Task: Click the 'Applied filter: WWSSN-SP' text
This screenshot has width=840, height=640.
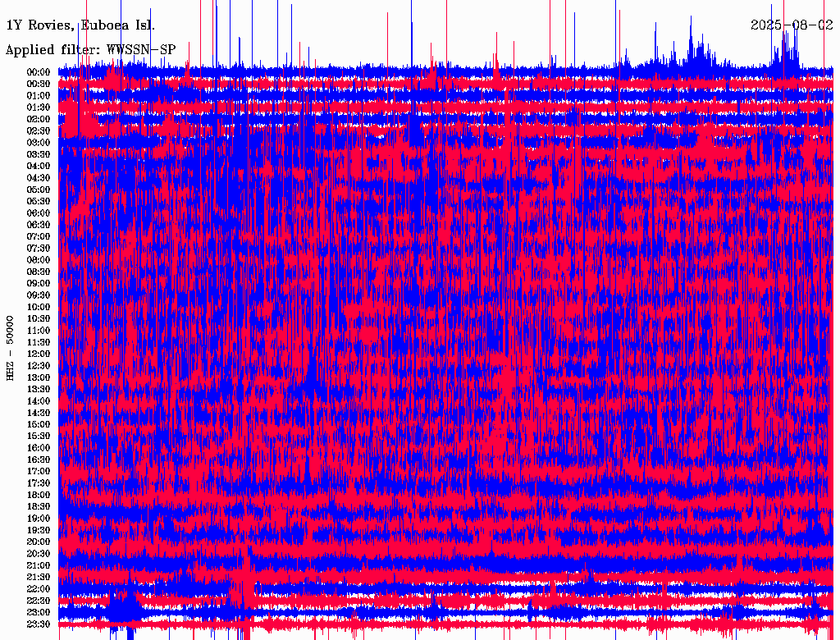Action: pyautogui.click(x=90, y=50)
